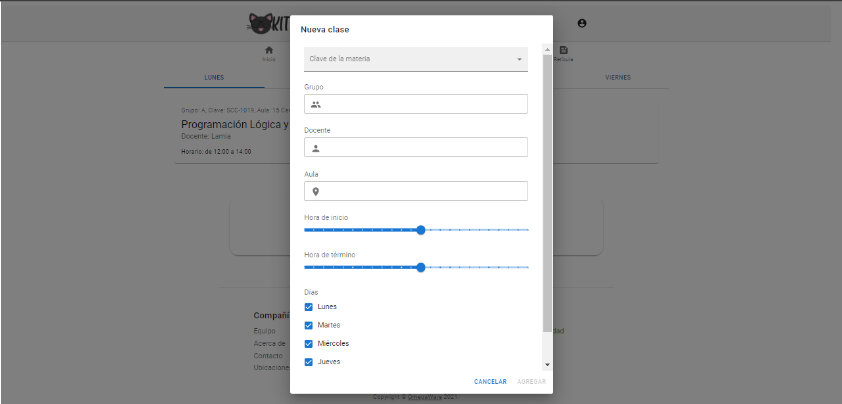Focus the Grupo input field
Viewport: 842px width, 404px height.
coord(416,104)
